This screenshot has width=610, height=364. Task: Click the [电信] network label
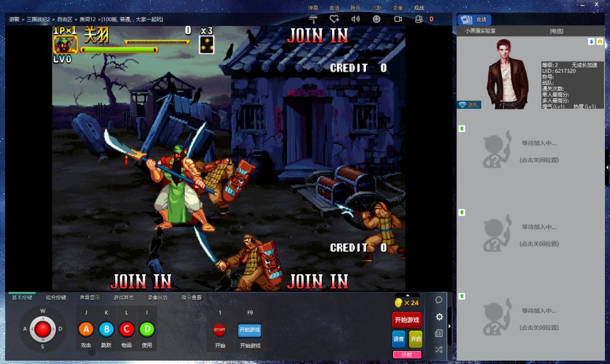click(556, 31)
